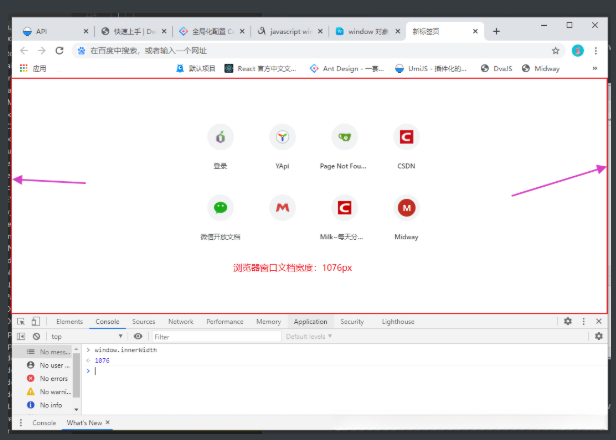Switch to the Console tab
The width and height of the screenshot is (616, 440).
pos(107,321)
